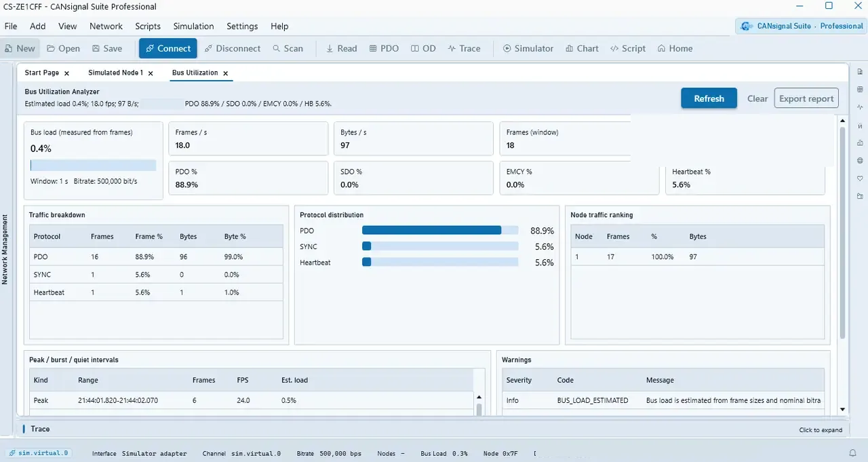
Task: Close the Bus Utilization tab
Action: pyautogui.click(x=226, y=73)
